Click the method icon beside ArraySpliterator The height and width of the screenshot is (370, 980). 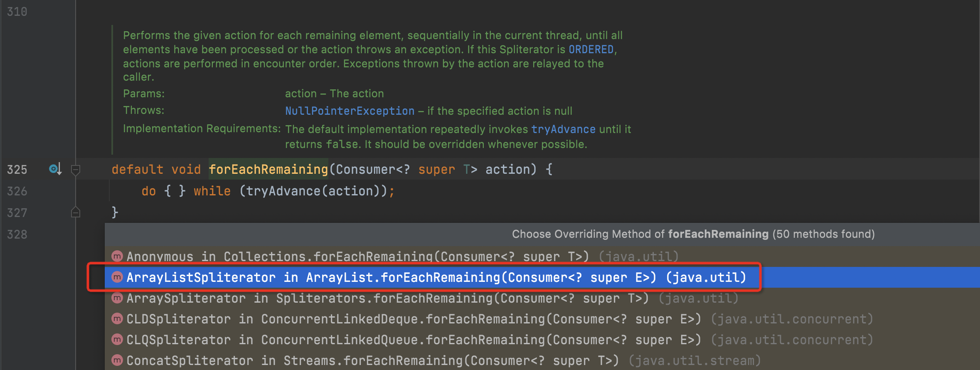tap(117, 298)
